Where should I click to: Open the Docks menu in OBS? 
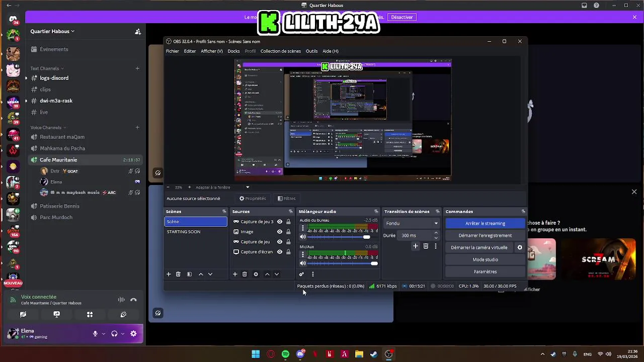tap(233, 51)
